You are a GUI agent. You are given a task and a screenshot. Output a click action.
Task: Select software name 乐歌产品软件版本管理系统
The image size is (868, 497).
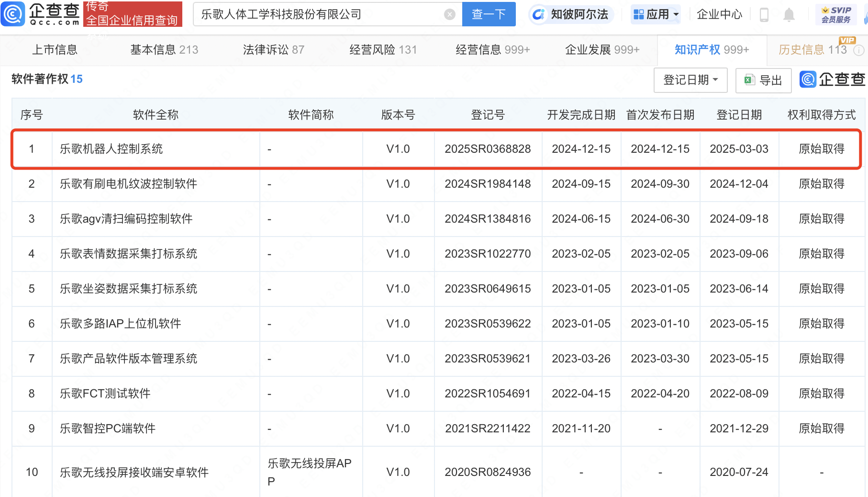pos(128,359)
